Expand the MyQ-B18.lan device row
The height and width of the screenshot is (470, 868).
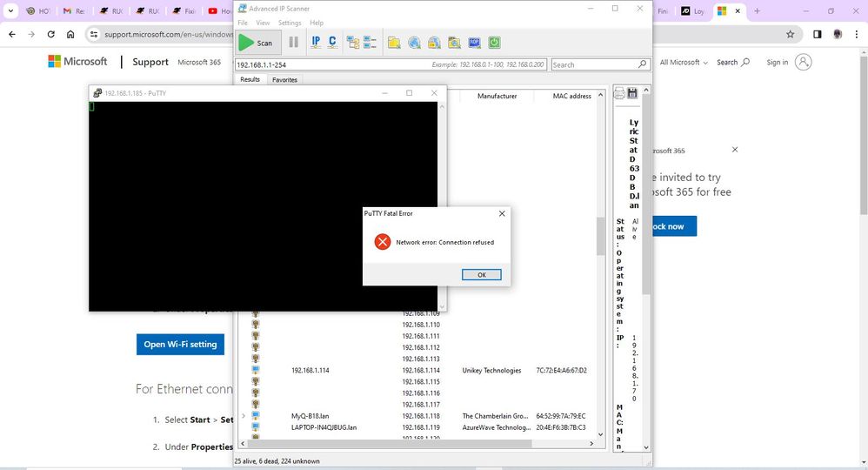click(244, 416)
